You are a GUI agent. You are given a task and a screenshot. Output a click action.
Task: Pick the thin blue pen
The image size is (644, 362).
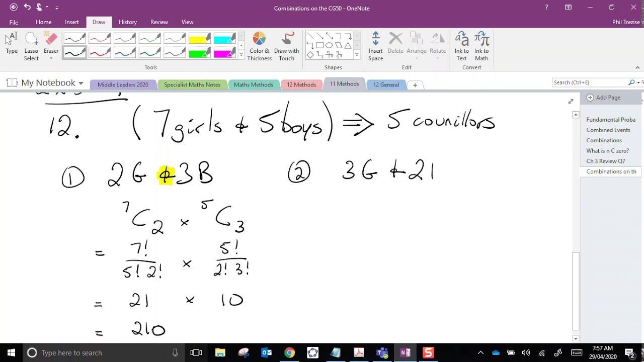pyautogui.click(x=125, y=39)
